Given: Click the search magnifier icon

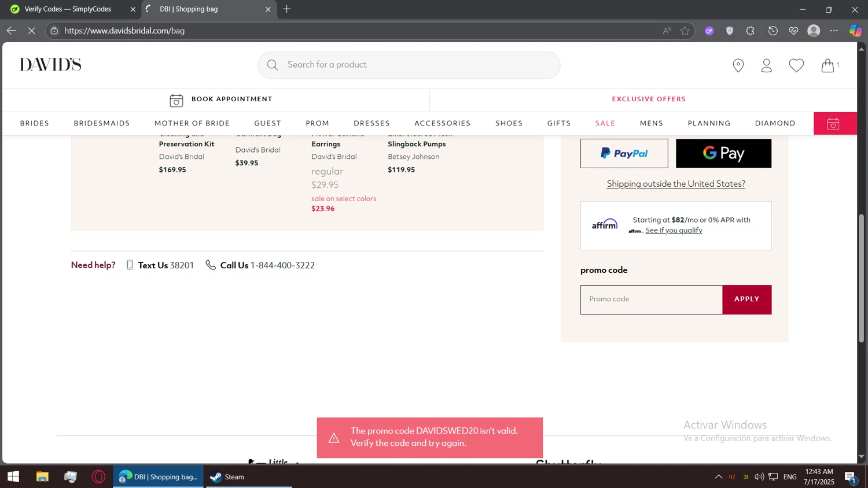Looking at the screenshot, I should pyautogui.click(x=273, y=65).
